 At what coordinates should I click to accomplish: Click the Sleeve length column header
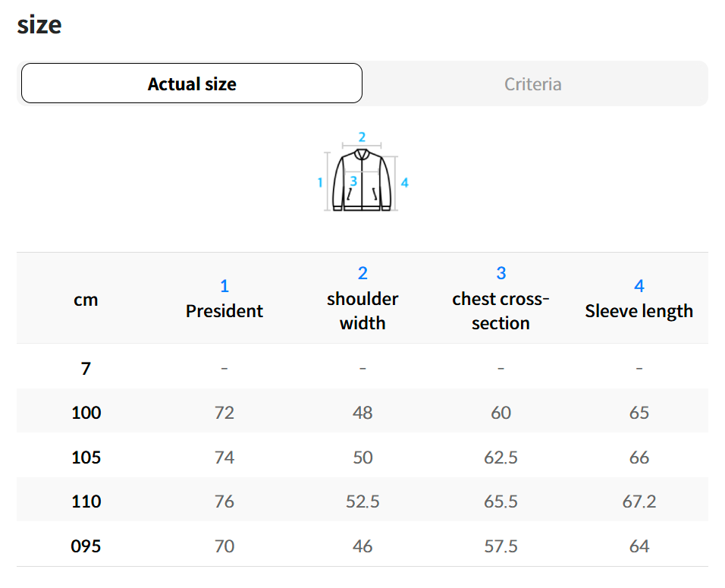tap(639, 299)
